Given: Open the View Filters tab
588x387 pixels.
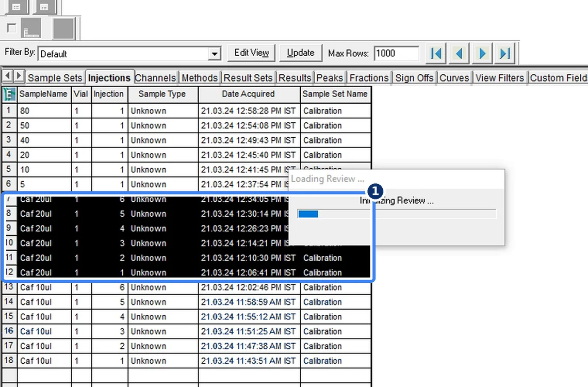Looking at the screenshot, I should point(499,77).
